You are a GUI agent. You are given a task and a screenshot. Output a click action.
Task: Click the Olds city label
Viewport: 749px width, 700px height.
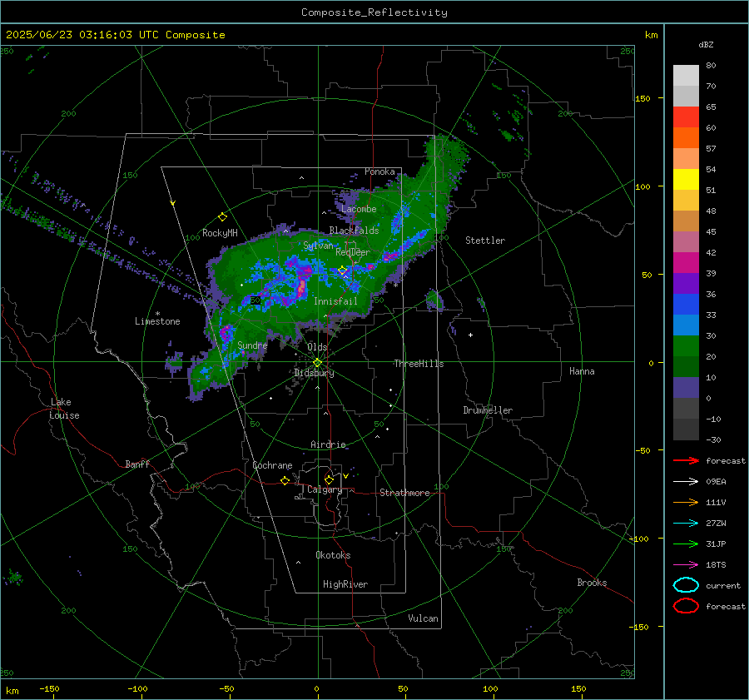(317, 346)
